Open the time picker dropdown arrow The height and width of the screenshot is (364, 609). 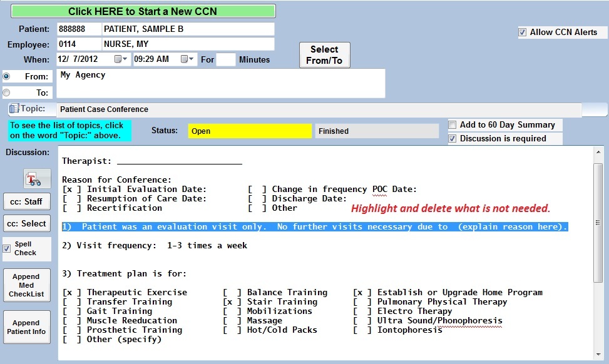tap(188, 59)
